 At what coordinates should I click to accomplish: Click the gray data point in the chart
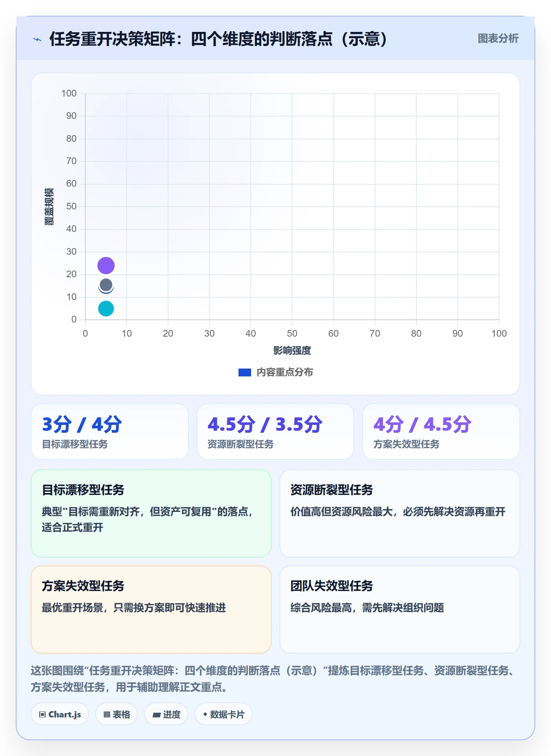pos(106,285)
